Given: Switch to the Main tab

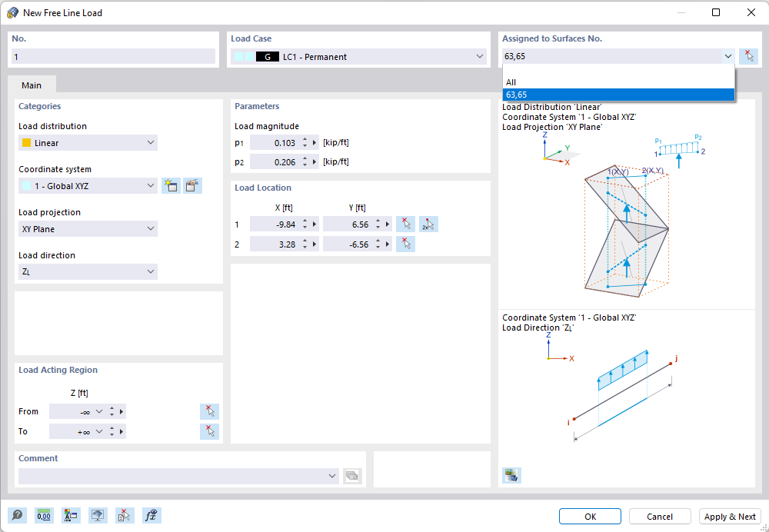Looking at the screenshot, I should 32,85.
